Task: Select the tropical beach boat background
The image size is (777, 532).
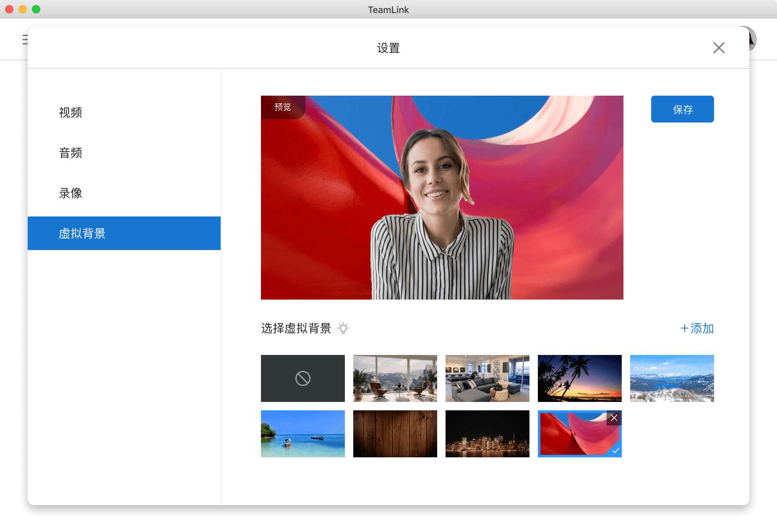Action: [302, 434]
